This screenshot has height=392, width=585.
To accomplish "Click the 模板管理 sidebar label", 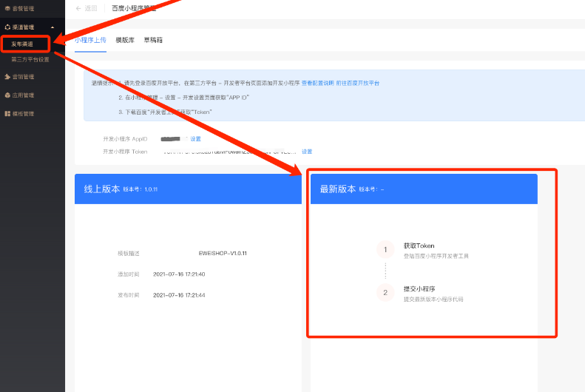I will click(23, 114).
